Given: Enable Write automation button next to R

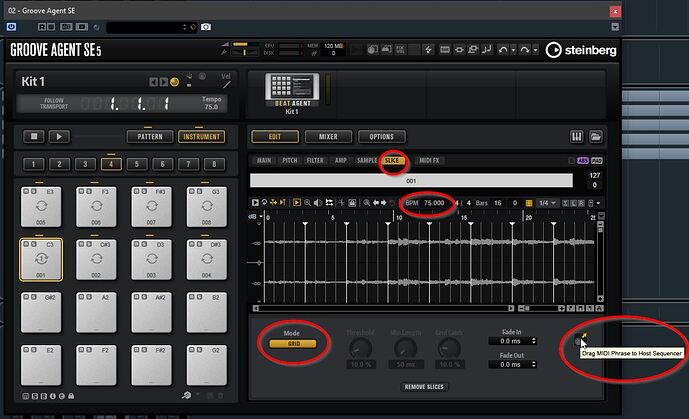Looking at the screenshot, I should click(51, 27).
